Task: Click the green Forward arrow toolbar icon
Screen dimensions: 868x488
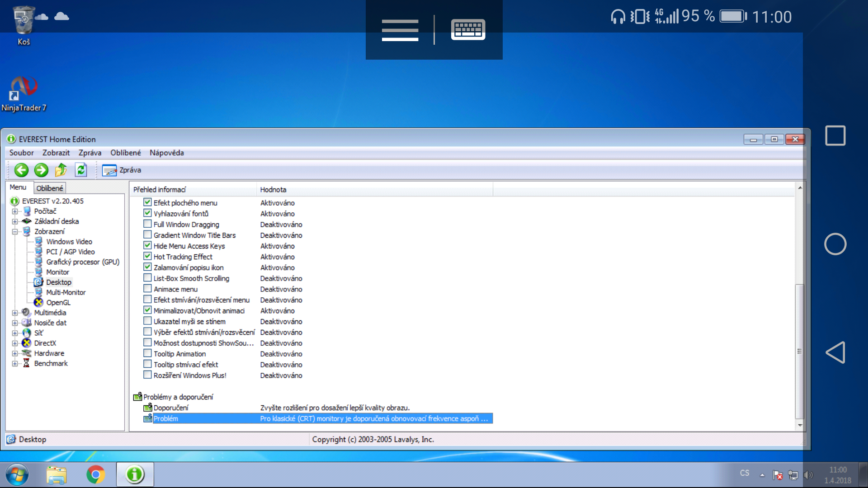Action: pyautogui.click(x=41, y=170)
